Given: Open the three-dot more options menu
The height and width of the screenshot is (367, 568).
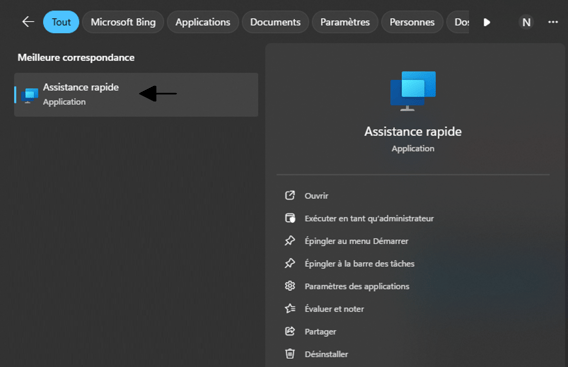Looking at the screenshot, I should (553, 22).
